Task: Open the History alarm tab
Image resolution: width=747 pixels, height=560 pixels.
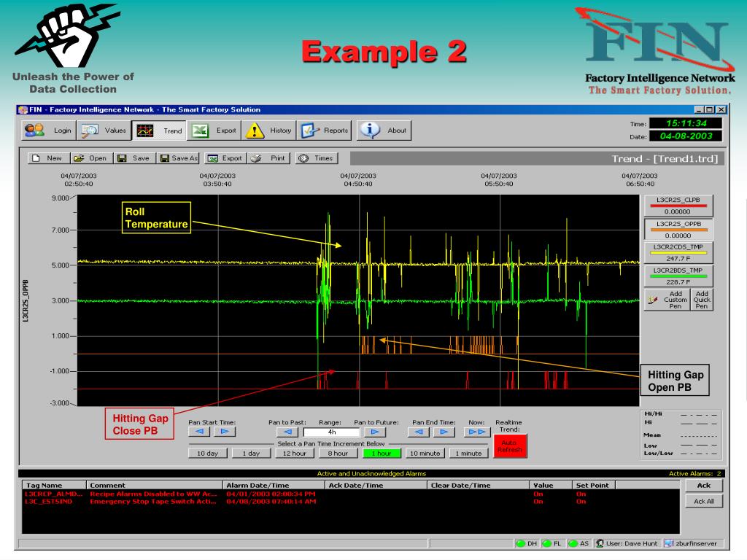Action: coord(268,130)
